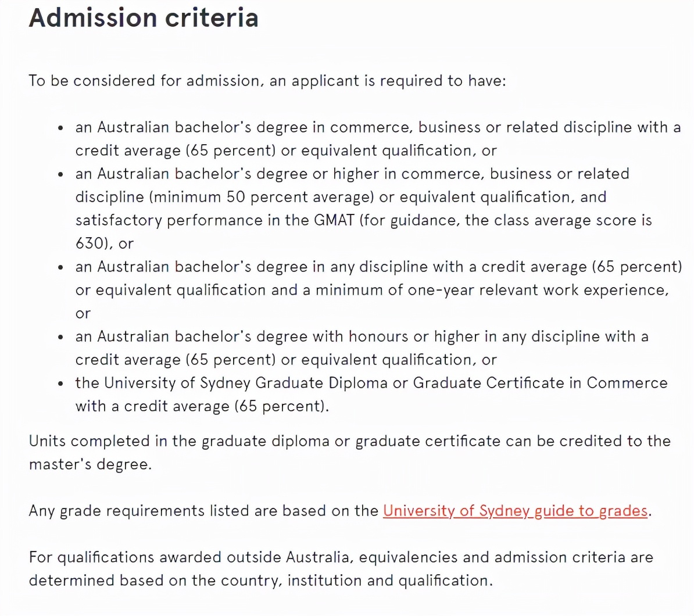
Task: Click the bullet marker before "the University of Sydney"
Action: pos(61,384)
